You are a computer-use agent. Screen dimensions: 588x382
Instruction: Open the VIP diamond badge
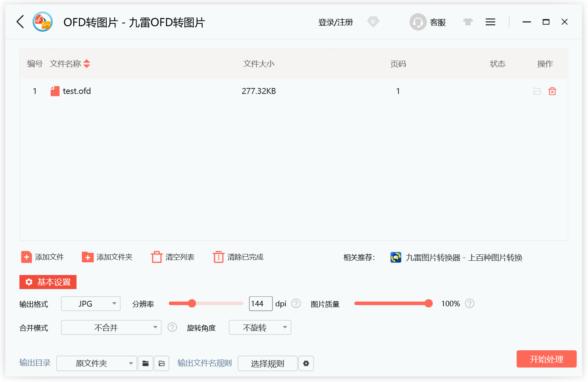[x=373, y=22]
